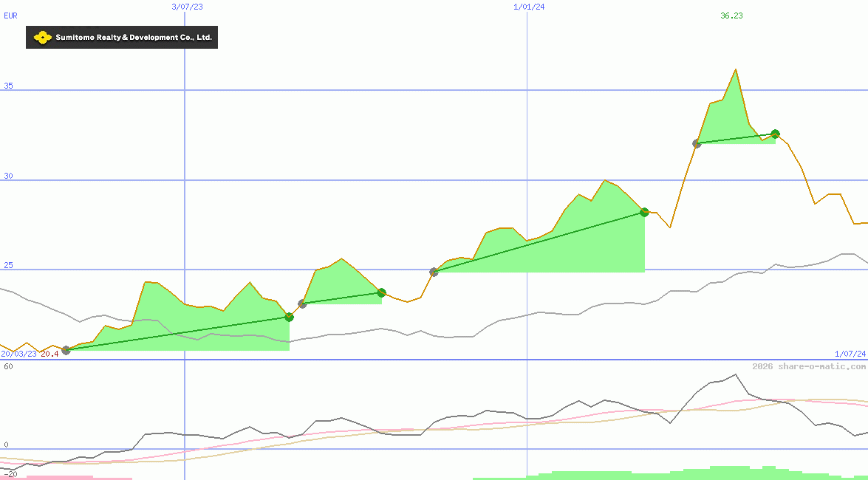Select the leftmost trendline anchor dot near 20.4

coord(65,351)
